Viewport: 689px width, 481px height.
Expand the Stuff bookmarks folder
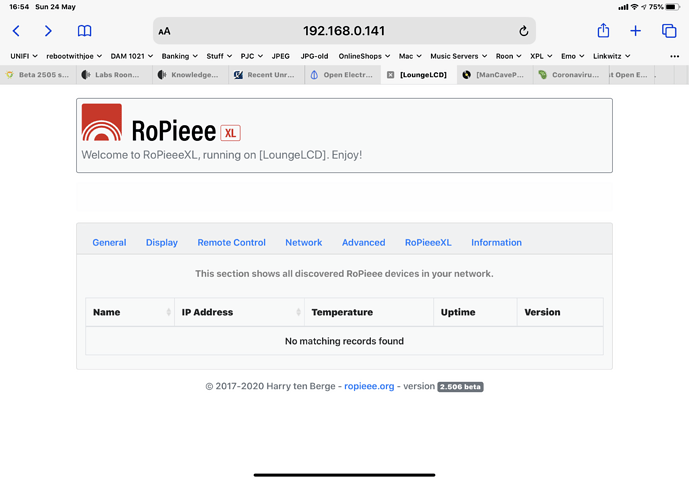tap(219, 56)
